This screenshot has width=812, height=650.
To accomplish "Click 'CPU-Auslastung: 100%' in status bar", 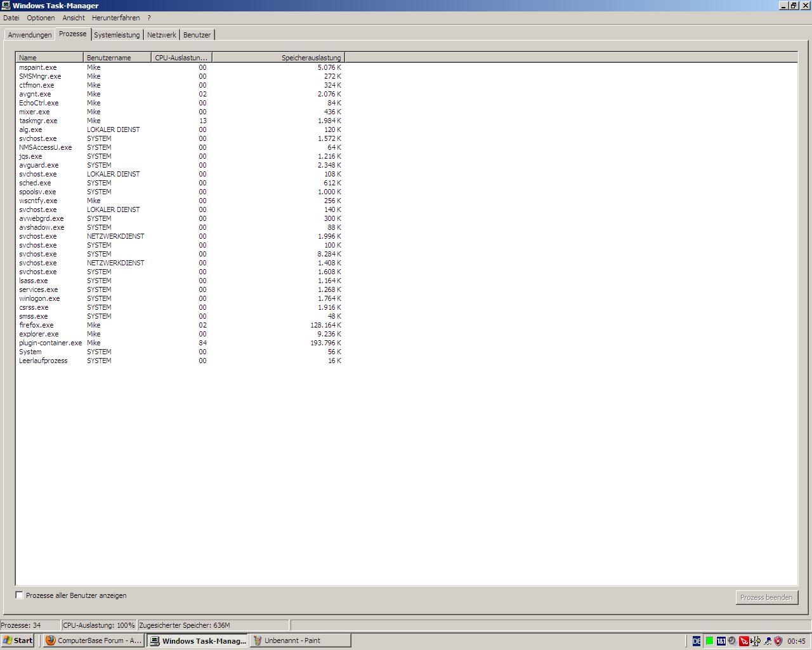I will pyautogui.click(x=99, y=625).
